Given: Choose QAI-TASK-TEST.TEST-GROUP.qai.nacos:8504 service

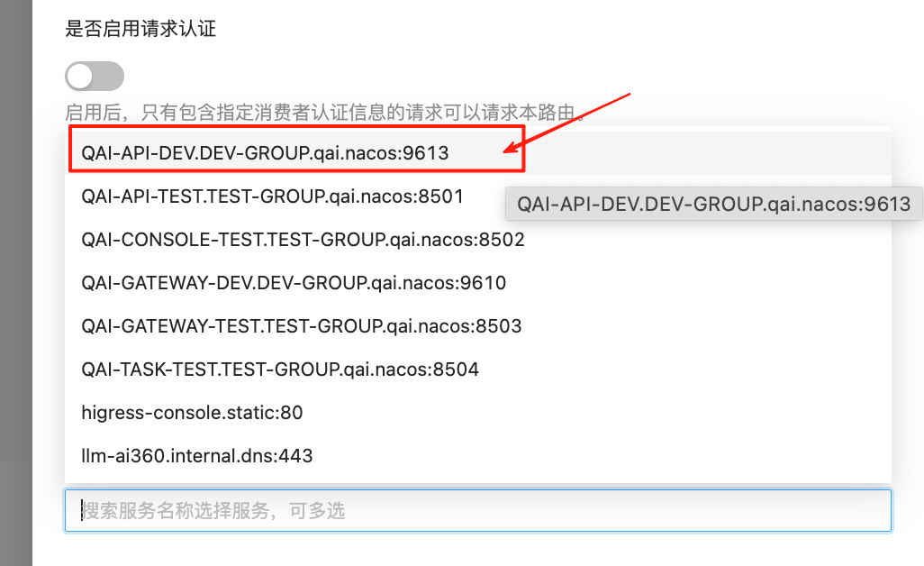Looking at the screenshot, I should pos(478,370).
